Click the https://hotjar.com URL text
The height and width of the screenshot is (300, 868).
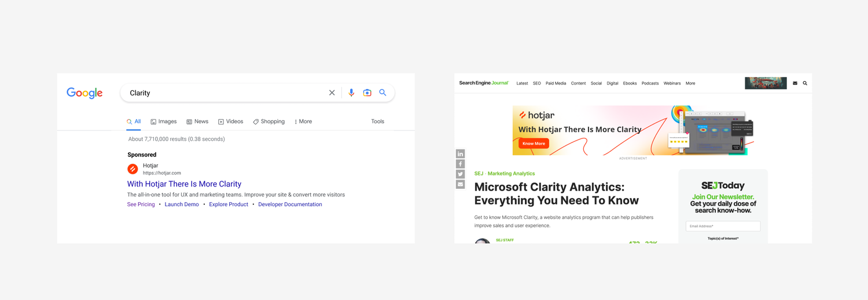162,173
